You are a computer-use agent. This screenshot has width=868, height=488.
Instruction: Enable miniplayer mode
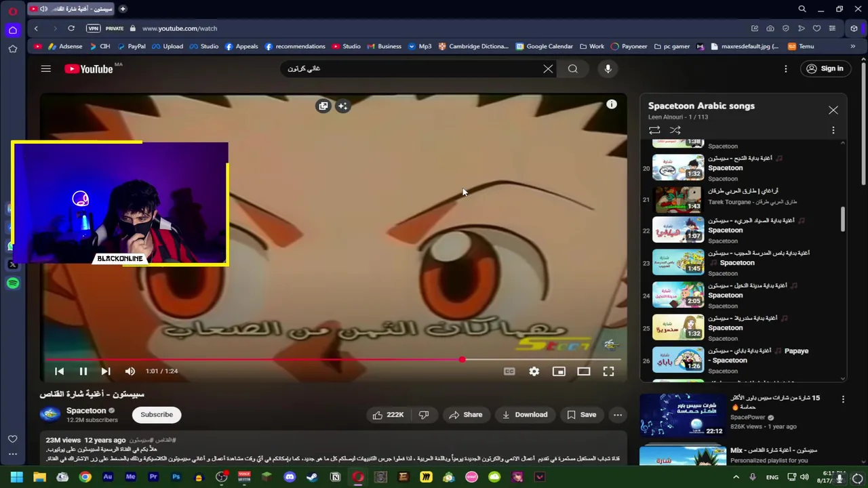point(559,371)
